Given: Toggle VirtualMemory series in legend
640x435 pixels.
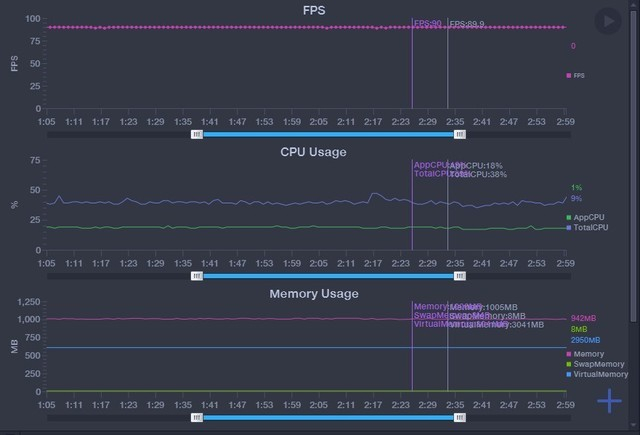Looking at the screenshot, I should tap(594, 374).
